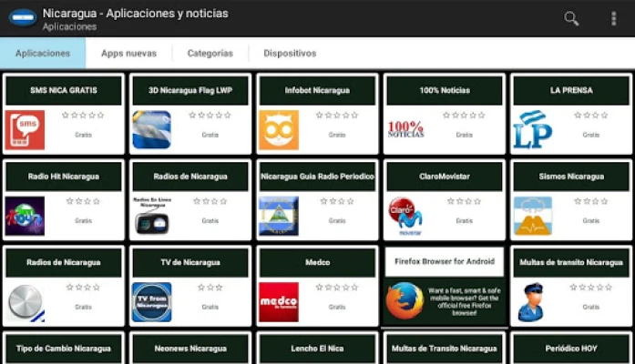Rate Radio Hit Nicaragua using stars

point(83,201)
